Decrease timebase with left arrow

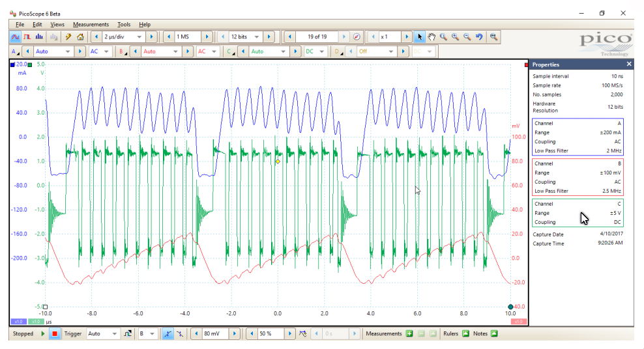(x=96, y=37)
